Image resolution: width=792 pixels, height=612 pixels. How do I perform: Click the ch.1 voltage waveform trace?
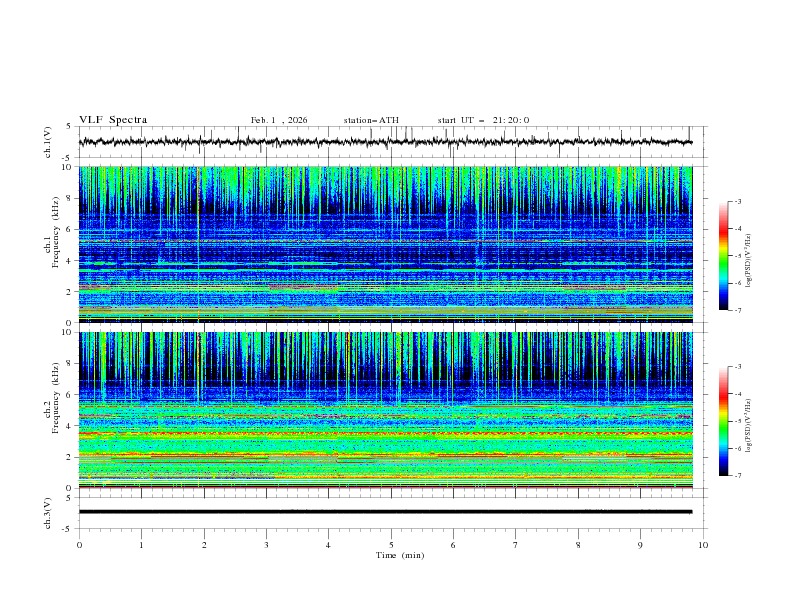click(385, 142)
